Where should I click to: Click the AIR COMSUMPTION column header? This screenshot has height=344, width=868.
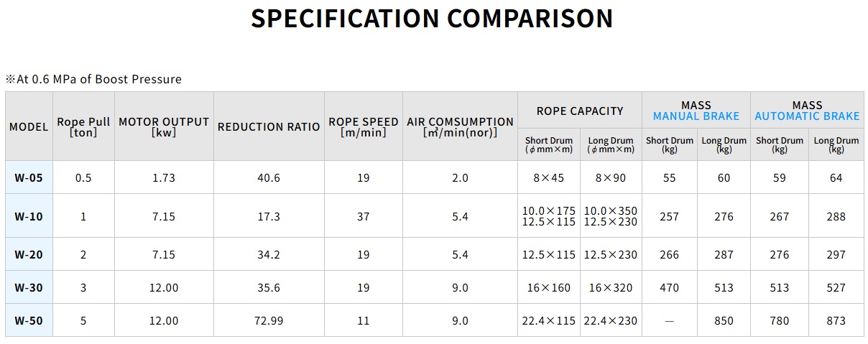460,126
